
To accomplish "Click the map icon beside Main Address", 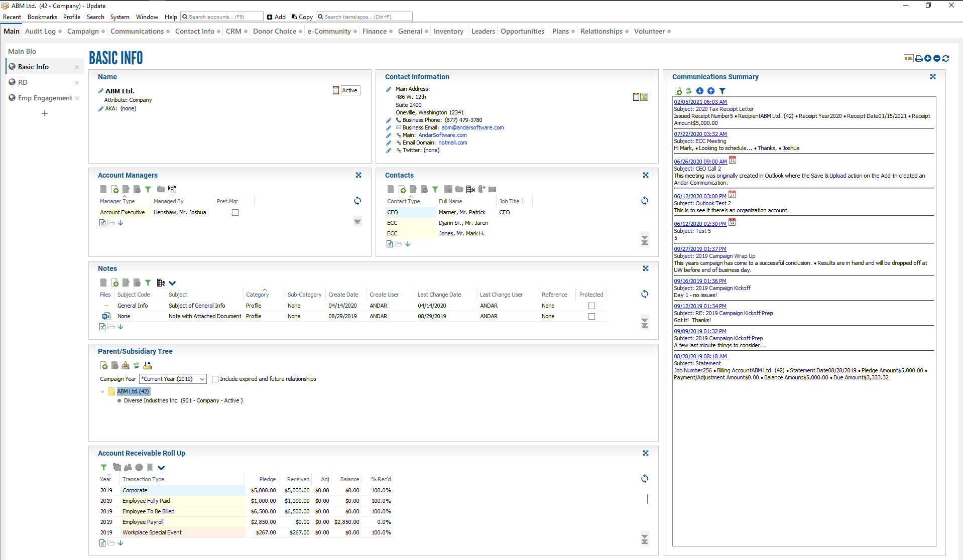I will click(x=644, y=97).
